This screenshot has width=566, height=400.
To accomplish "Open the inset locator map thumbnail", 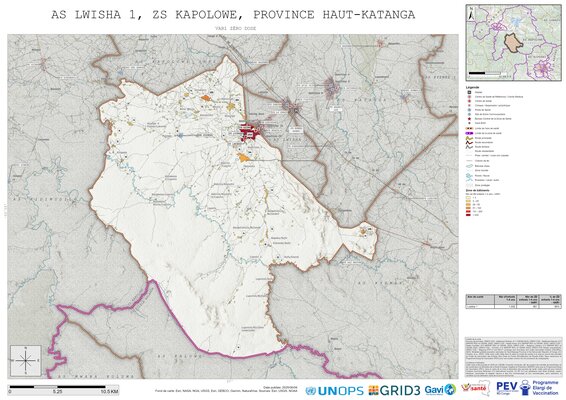I will [x=513, y=43].
